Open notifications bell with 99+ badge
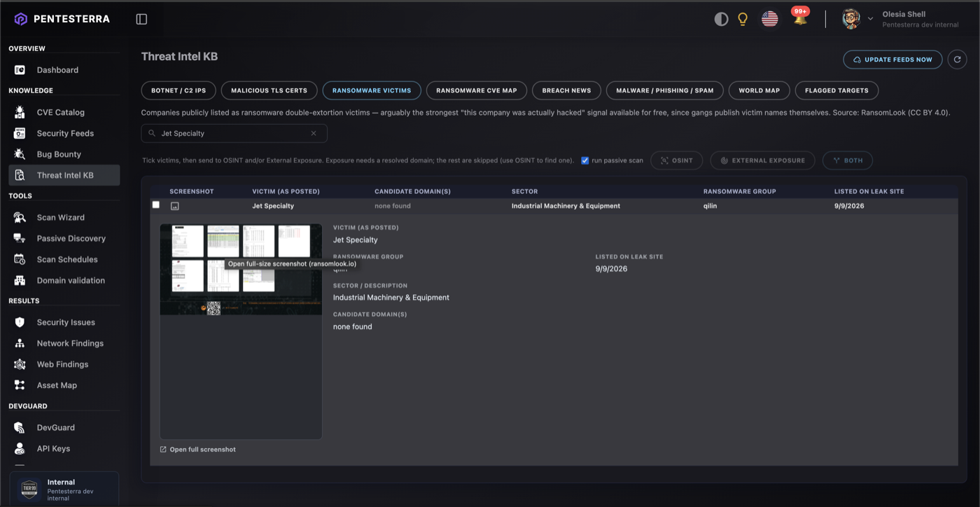This screenshot has height=507, width=980. 800,18
